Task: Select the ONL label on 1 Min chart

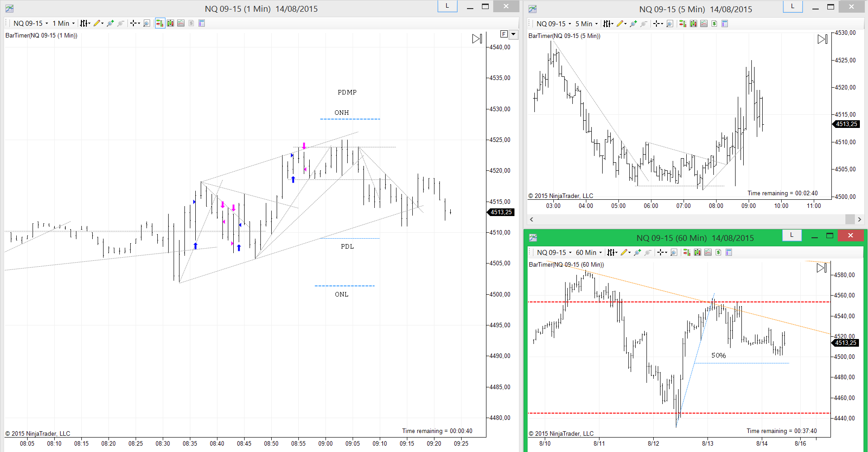Action: [x=342, y=294]
